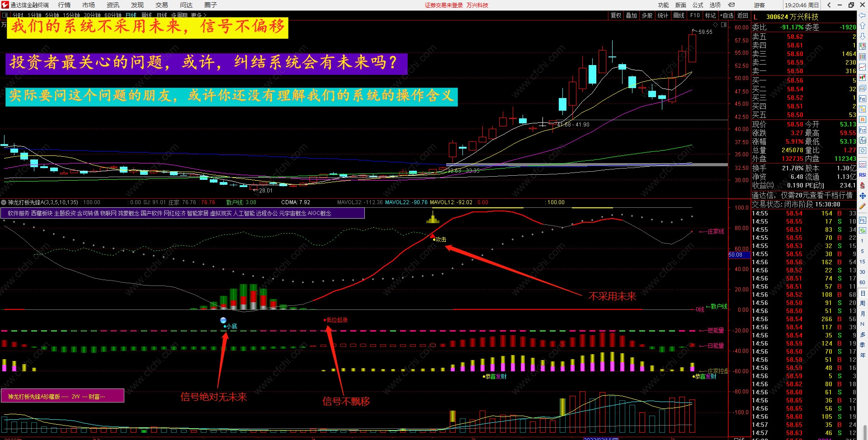Open the 发现 menu
Image resolution: width=868 pixels, height=440 pixels.
click(x=137, y=5)
